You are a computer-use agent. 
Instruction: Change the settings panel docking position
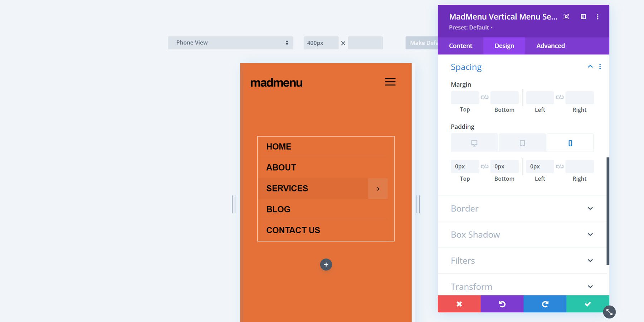pos(584,16)
